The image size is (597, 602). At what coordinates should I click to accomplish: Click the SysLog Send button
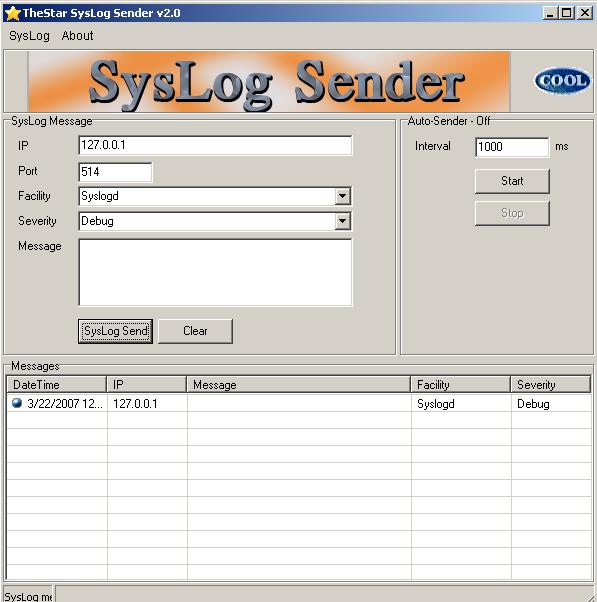[116, 331]
